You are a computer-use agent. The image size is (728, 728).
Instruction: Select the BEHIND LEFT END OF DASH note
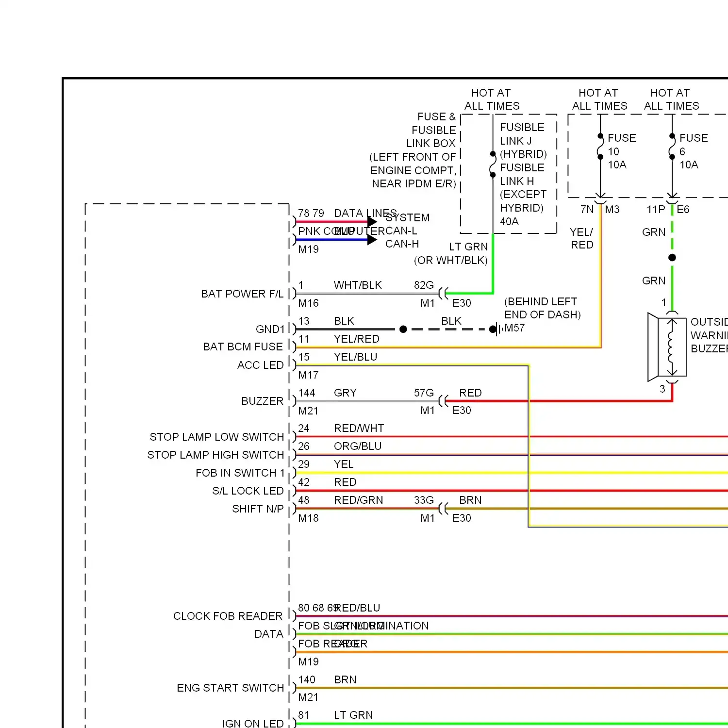[543, 308]
